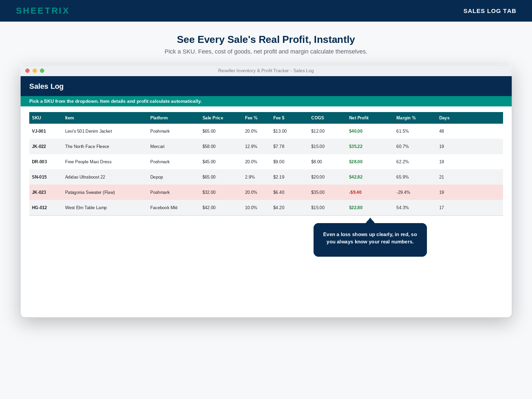This screenshot has height=399, width=532.
Task: Click the -29.4% margin cell
Action: tap(403, 192)
